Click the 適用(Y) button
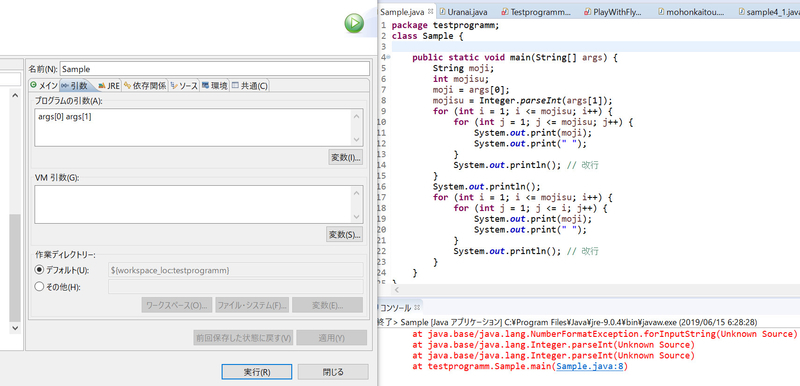Viewport: 800px width, 386px height. coord(332,338)
